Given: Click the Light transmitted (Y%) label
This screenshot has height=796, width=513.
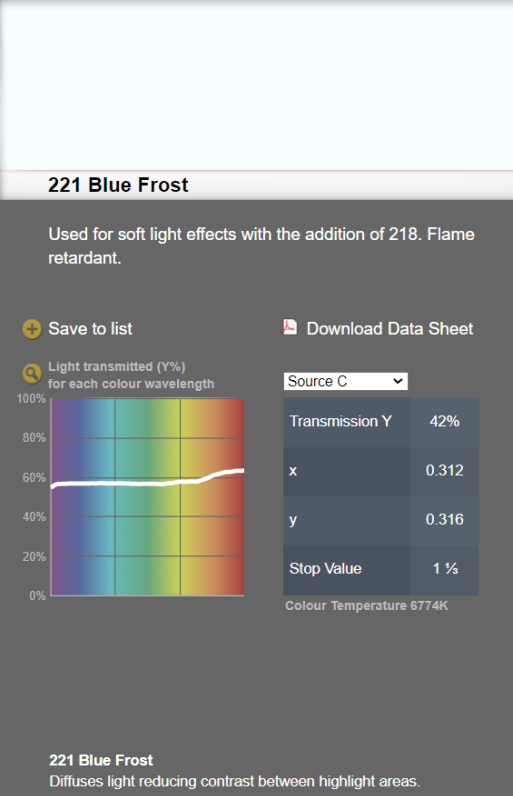Looking at the screenshot, I should pyautogui.click(x=117, y=367).
